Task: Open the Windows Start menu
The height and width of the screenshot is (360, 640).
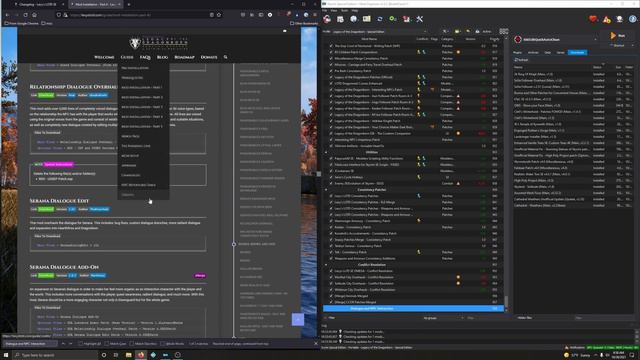Action: click(x=5, y=355)
